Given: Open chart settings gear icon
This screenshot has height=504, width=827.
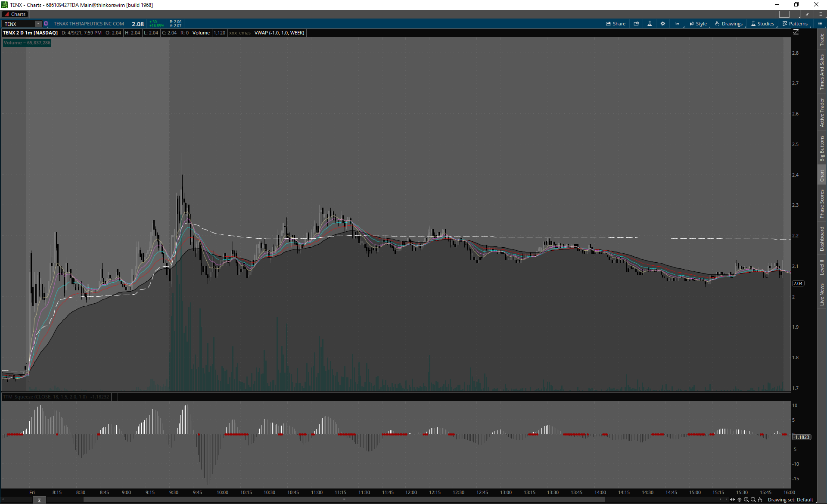Looking at the screenshot, I should click(663, 24).
